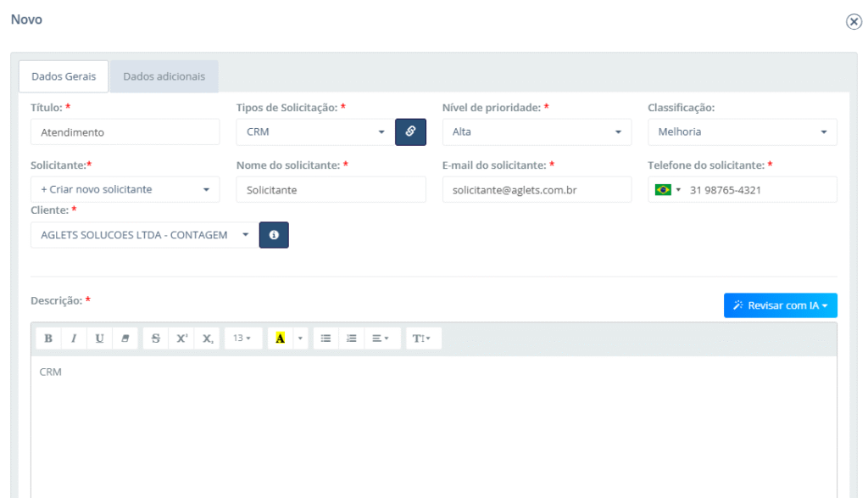
Task: Insert an unordered bullet list
Action: pos(325,339)
